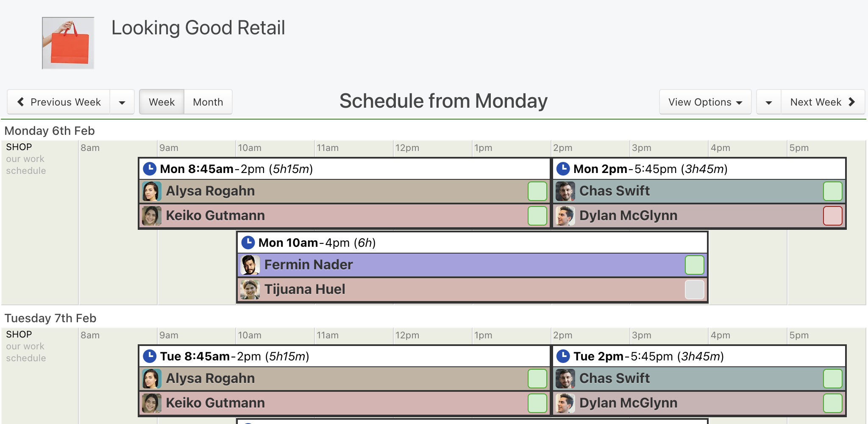868x424 pixels.
Task: Click the red shopping bag company logo
Action: point(68,43)
